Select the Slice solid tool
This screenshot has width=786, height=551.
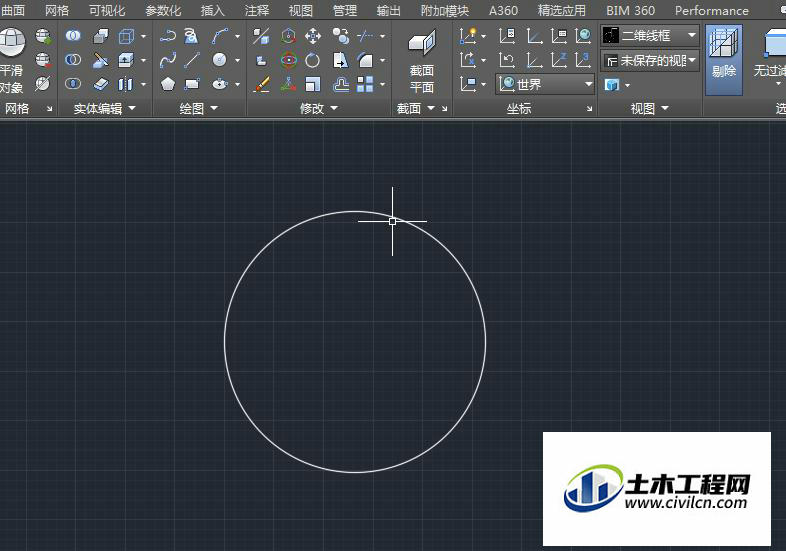tap(101, 60)
